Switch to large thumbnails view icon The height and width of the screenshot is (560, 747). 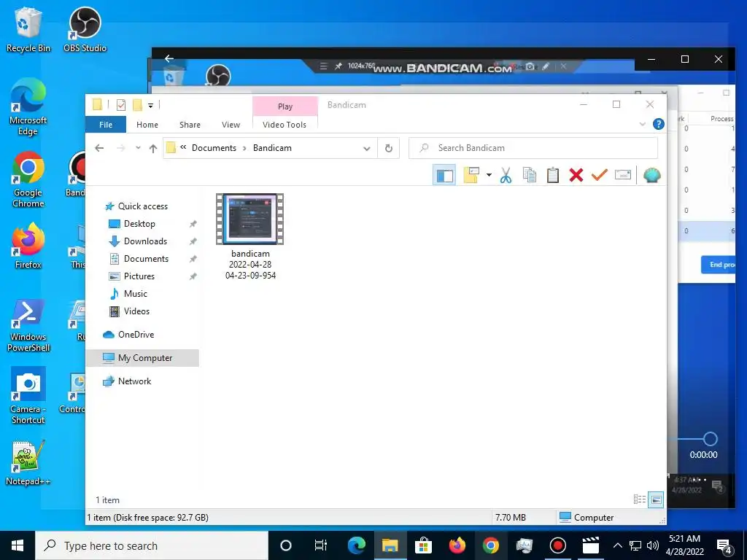656,499
